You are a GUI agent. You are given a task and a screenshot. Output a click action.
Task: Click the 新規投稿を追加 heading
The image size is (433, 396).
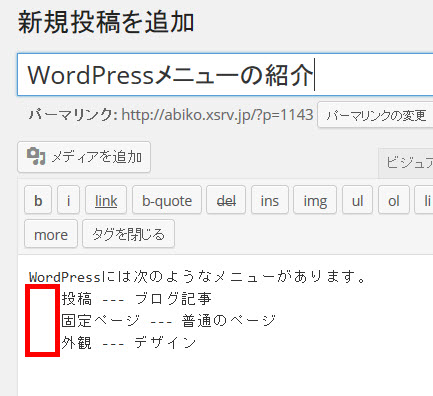pos(106,23)
